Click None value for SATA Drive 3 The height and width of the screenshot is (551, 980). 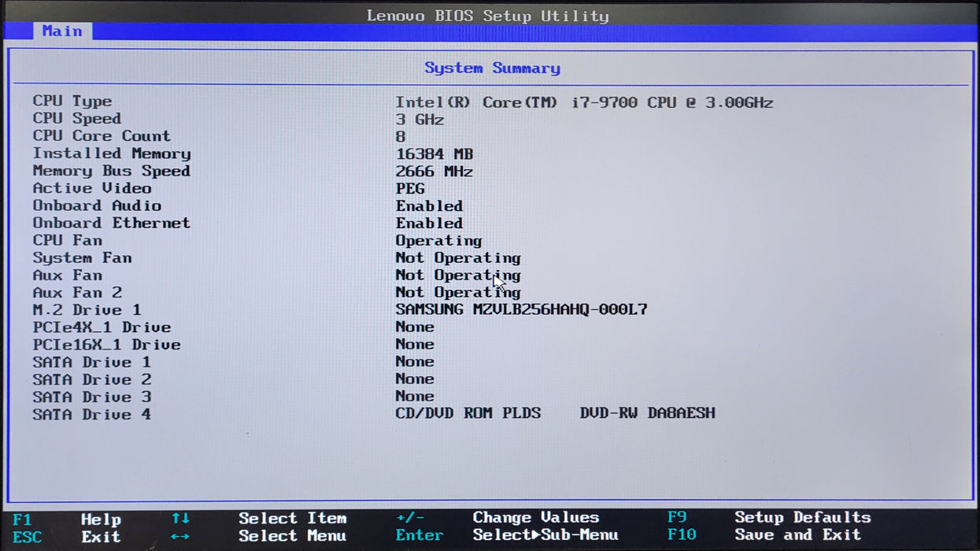(415, 396)
